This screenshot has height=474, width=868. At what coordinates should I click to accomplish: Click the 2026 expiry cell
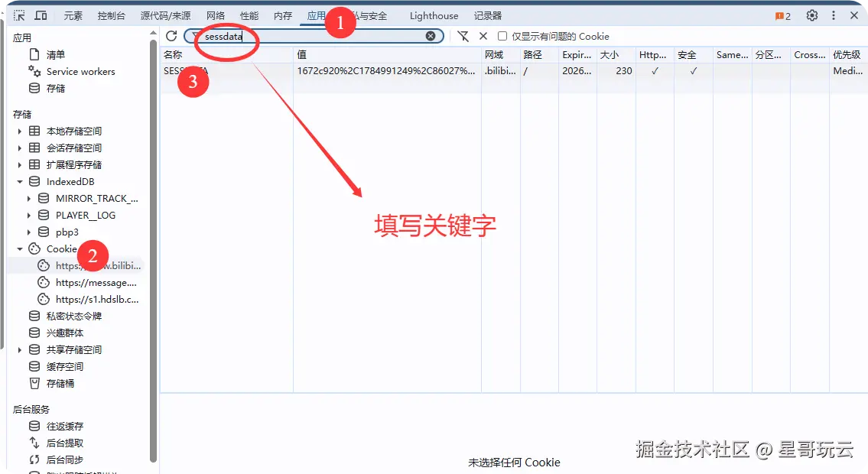[x=577, y=71]
